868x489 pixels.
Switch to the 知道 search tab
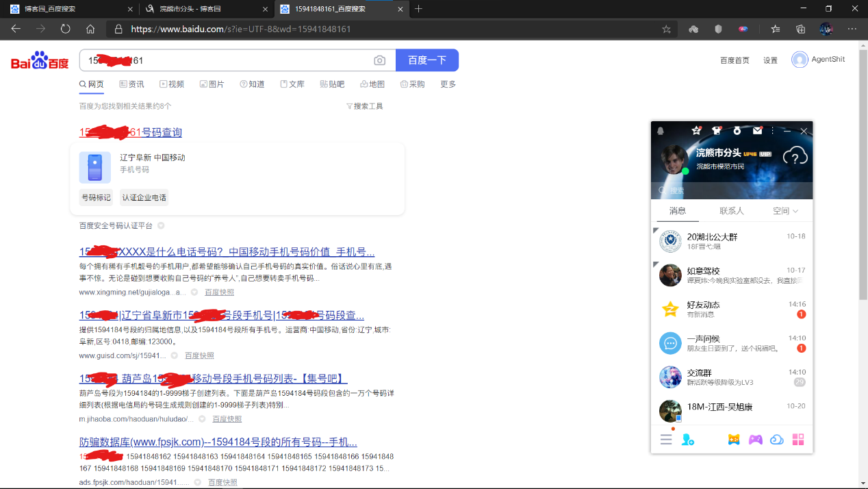point(252,84)
